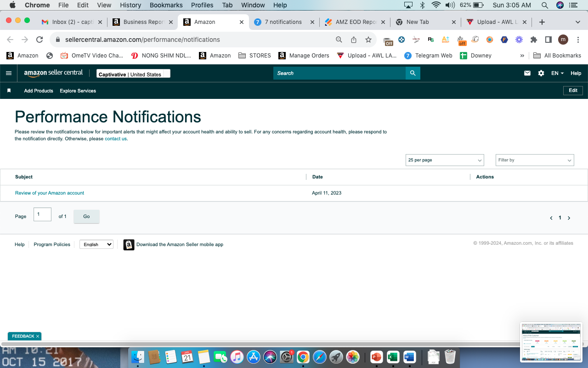Viewport: 588px width, 368px height.
Task: Open the Review of your Amazon account notification
Action: coord(50,193)
